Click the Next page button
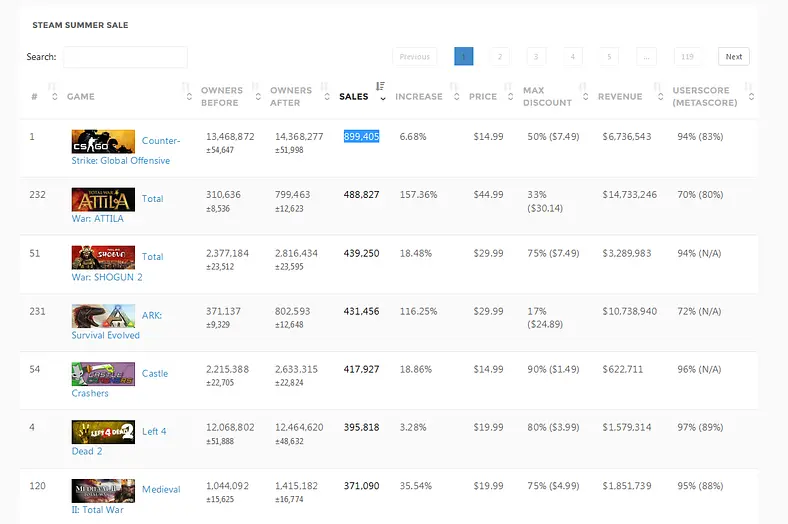788x524 pixels. click(734, 57)
